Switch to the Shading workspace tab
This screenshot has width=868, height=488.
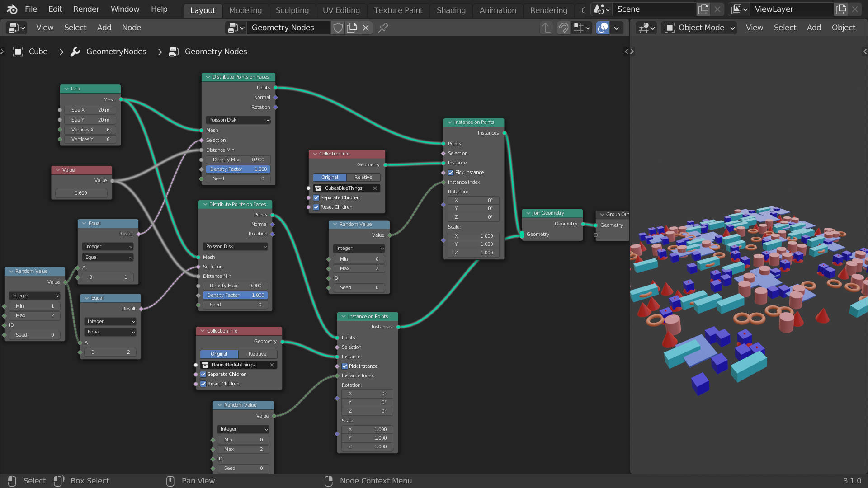tap(451, 10)
